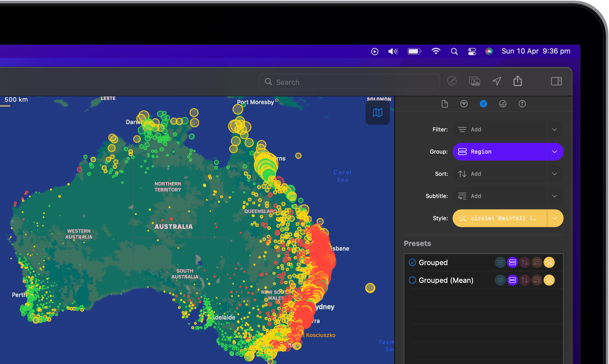Click the markup pencil icon in the toolbar
609x364 pixels.
tap(452, 81)
